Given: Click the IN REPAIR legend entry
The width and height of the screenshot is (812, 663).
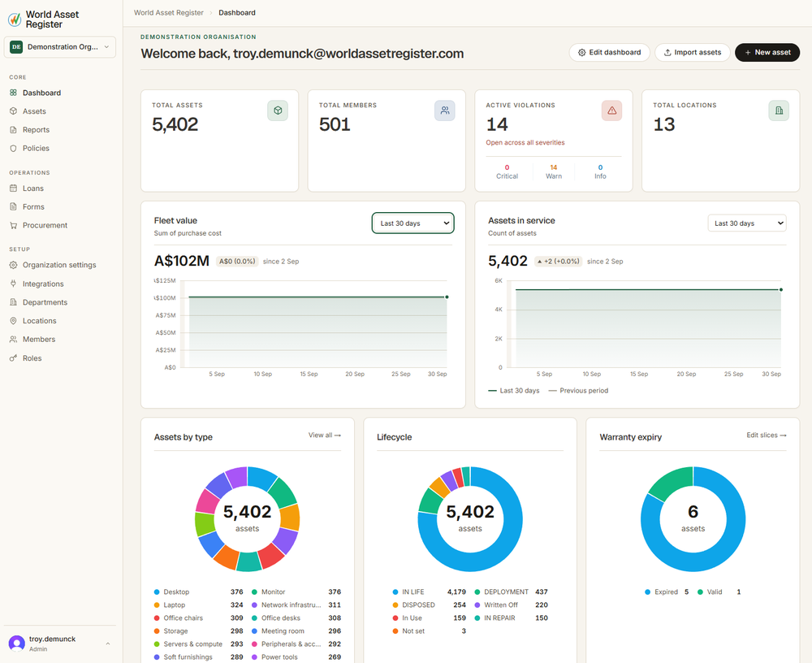Looking at the screenshot, I should tap(512, 617).
